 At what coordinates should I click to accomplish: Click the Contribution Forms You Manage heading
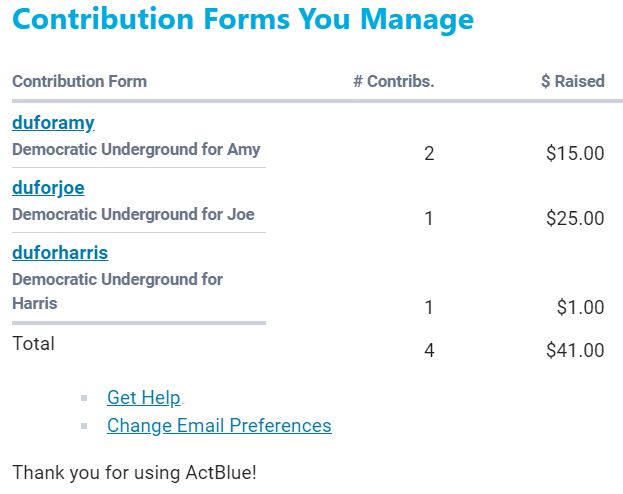(x=243, y=20)
